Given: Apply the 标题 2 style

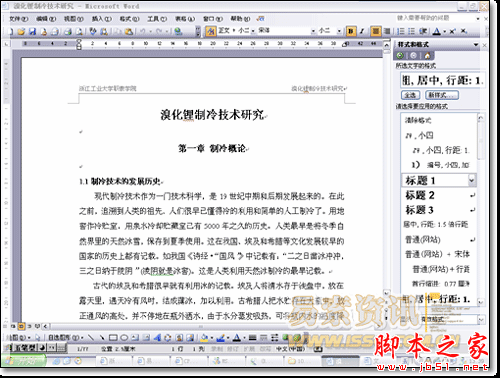Looking at the screenshot, I should tap(439, 195).
